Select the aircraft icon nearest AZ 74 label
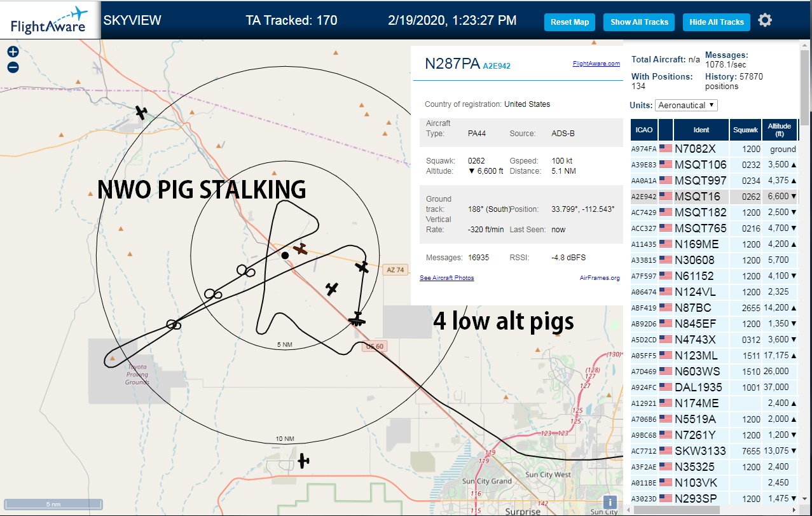This screenshot has height=516, width=812. pyautogui.click(x=362, y=267)
